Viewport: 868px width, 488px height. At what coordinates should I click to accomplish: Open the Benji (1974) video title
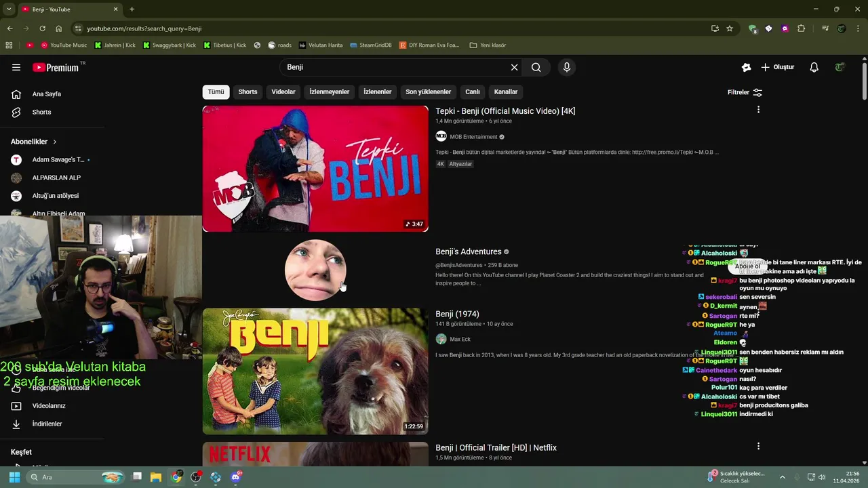coord(457,314)
